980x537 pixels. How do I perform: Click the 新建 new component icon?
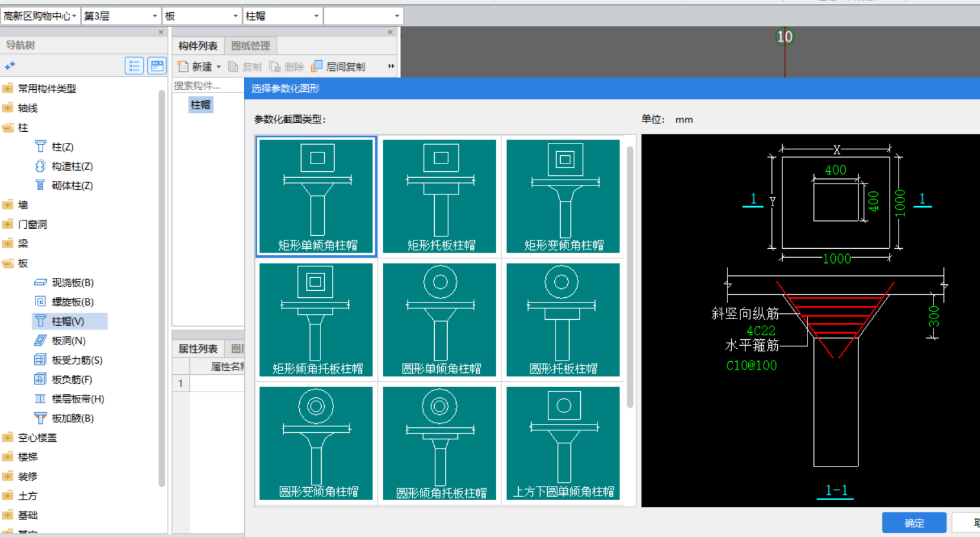(183, 67)
